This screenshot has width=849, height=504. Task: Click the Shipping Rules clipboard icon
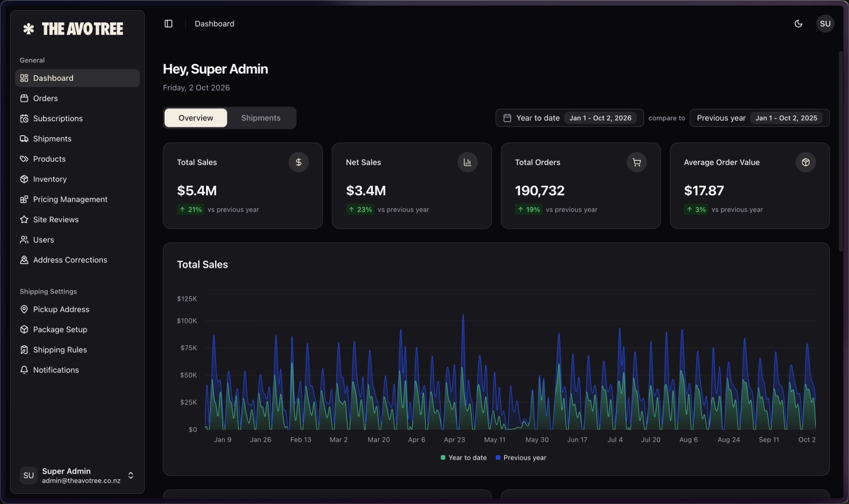(x=24, y=350)
